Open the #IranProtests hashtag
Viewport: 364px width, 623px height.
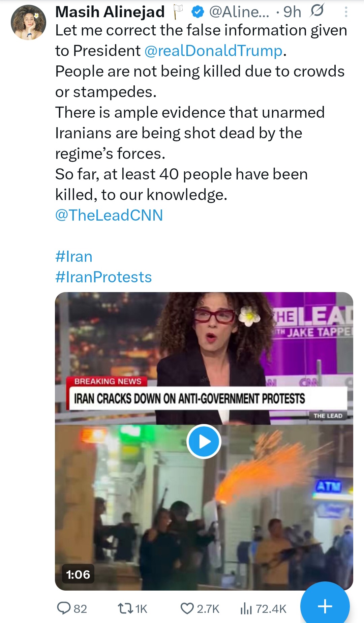(103, 277)
